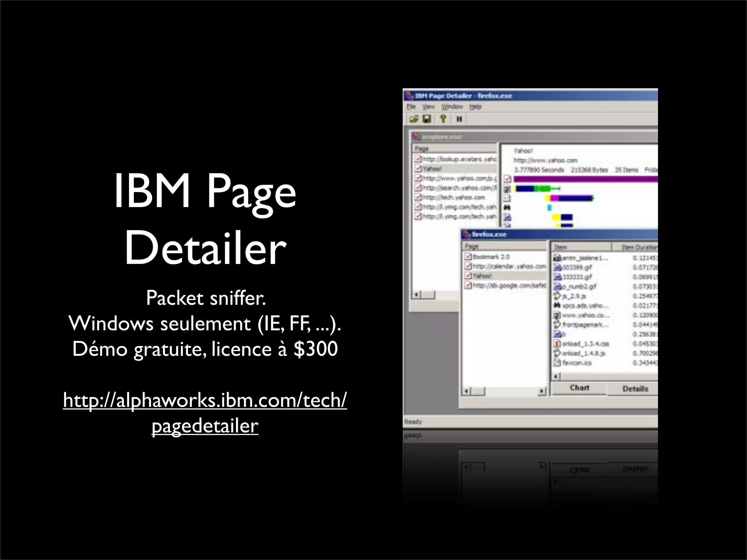The height and width of the screenshot is (560, 747).
Task: Switch to the Details tab
Action: [x=635, y=389]
